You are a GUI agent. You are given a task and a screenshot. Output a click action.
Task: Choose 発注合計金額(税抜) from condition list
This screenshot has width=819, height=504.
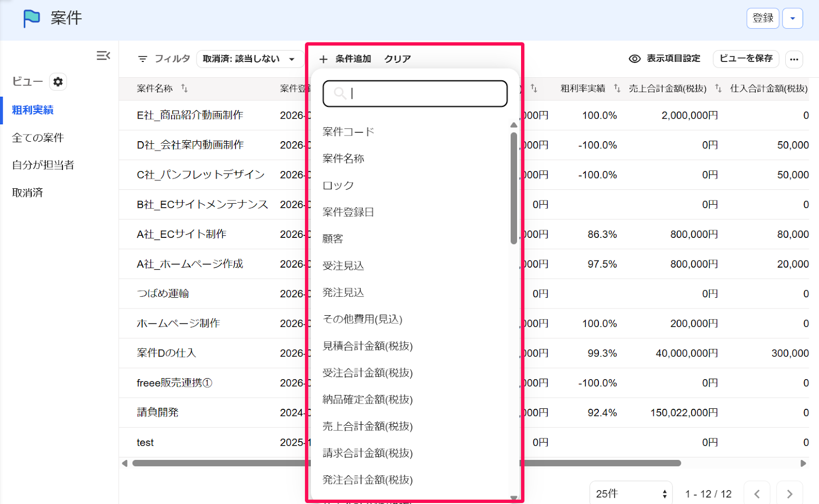pyautogui.click(x=368, y=480)
